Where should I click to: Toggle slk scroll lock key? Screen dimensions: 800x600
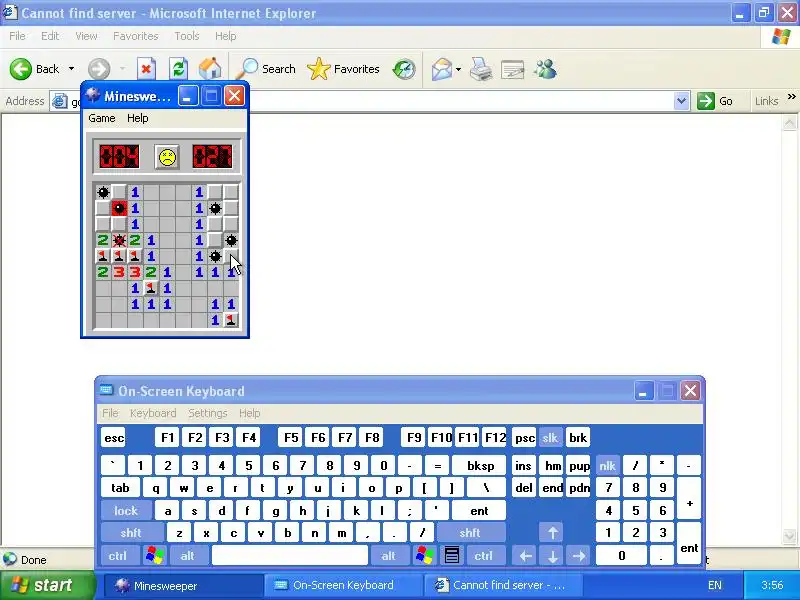click(550, 438)
